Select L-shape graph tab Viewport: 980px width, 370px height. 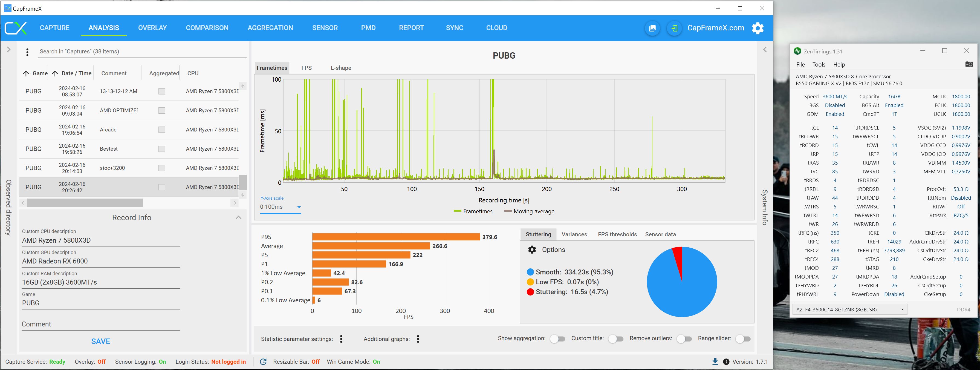[341, 68]
